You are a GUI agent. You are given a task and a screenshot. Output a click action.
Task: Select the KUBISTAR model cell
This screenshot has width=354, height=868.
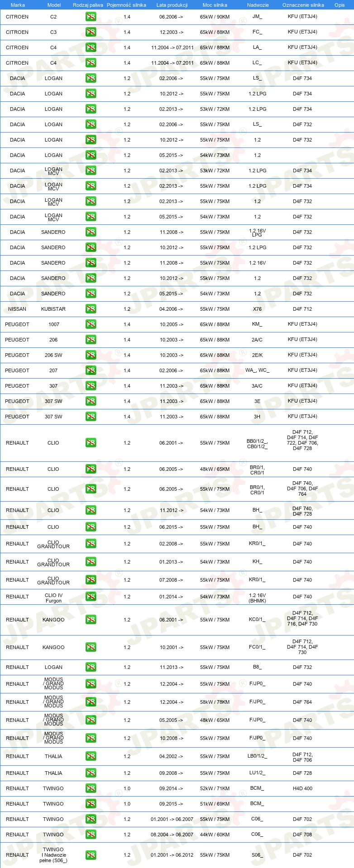point(53,309)
